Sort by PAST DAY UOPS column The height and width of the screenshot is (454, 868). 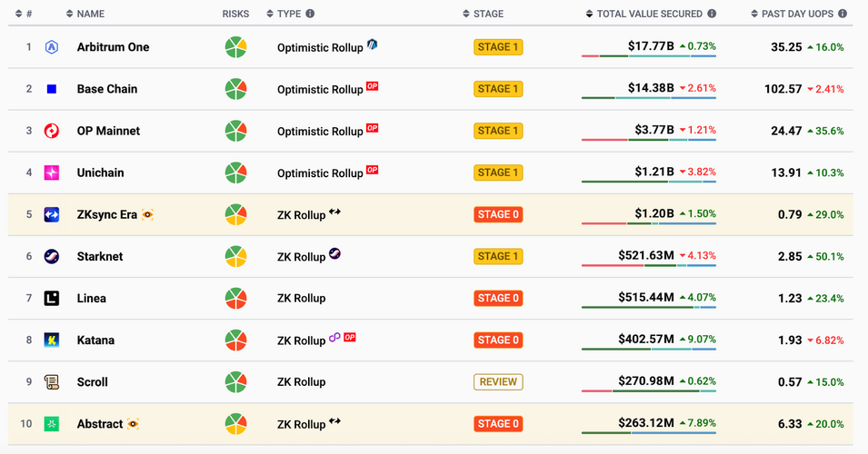click(x=798, y=14)
